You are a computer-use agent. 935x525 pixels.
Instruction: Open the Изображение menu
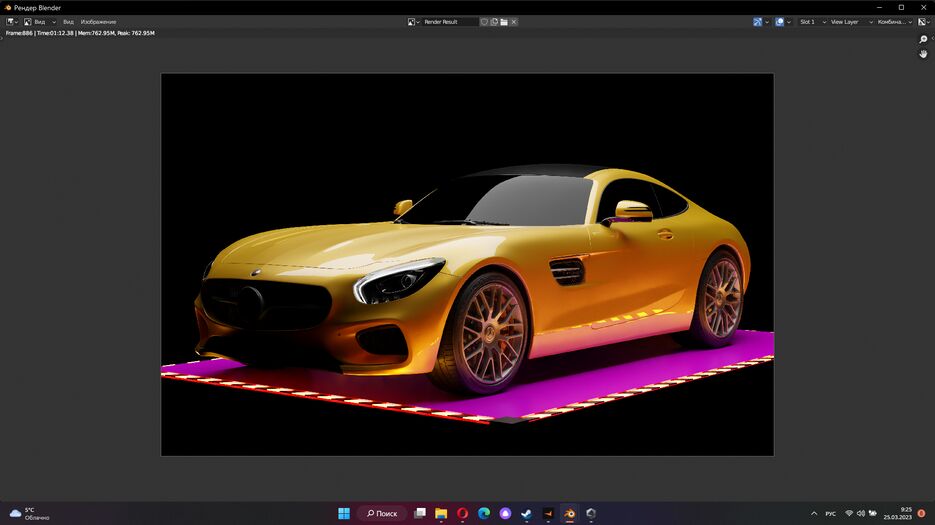[98, 21]
